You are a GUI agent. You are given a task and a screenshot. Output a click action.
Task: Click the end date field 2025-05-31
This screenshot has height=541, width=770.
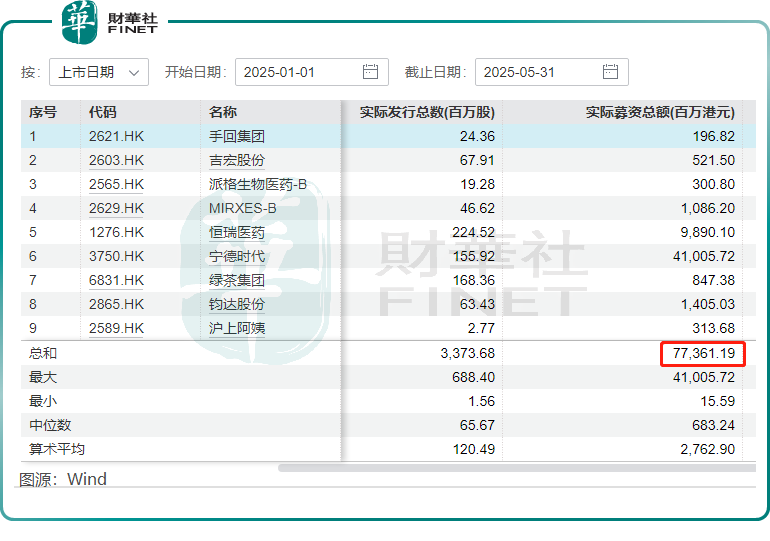pos(551,72)
